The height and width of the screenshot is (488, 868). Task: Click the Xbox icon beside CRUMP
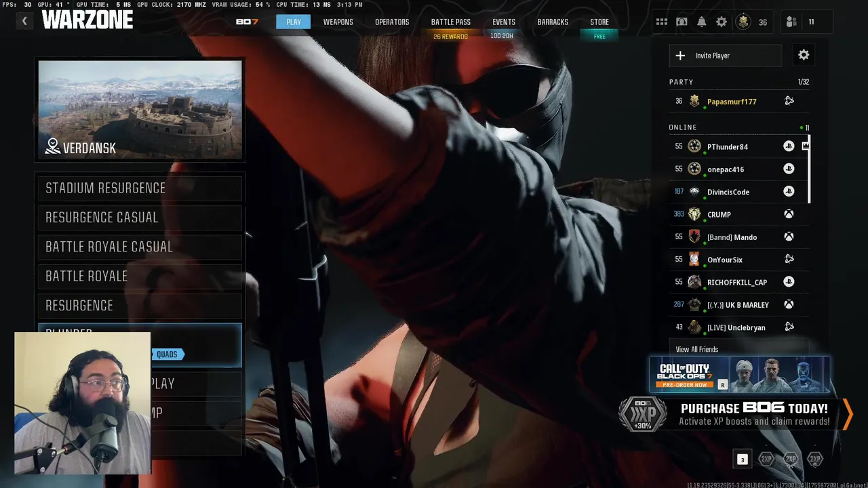coord(789,214)
